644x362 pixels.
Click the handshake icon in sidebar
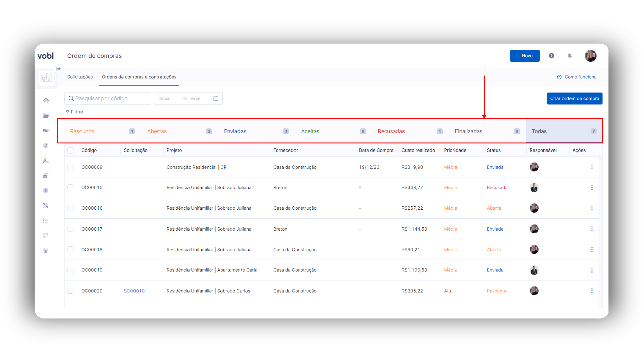click(x=46, y=130)
